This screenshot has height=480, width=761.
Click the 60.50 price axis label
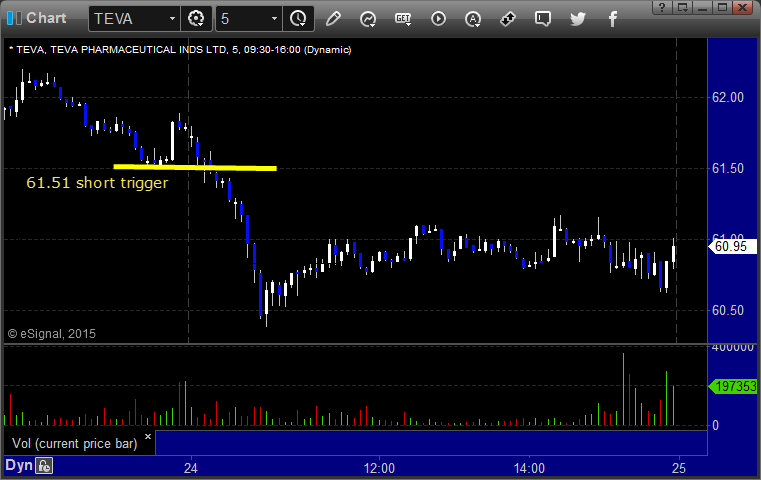[x=728, y=311]
